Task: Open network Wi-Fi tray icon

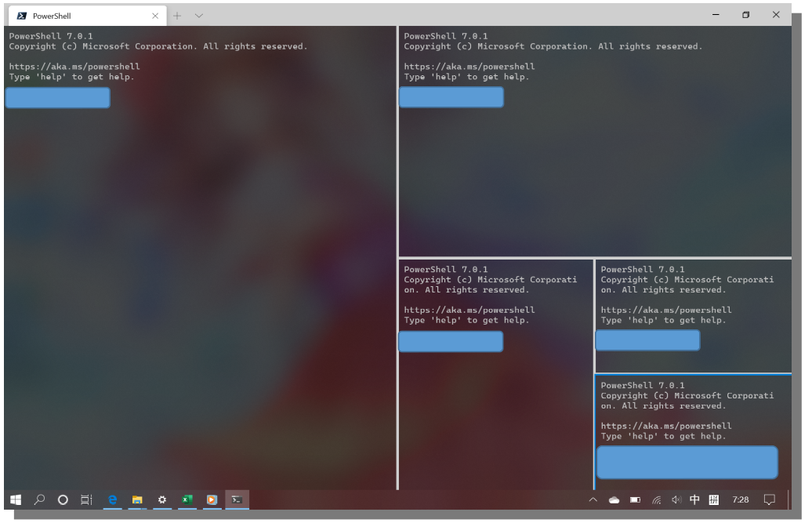Action: tap(657, 499)
